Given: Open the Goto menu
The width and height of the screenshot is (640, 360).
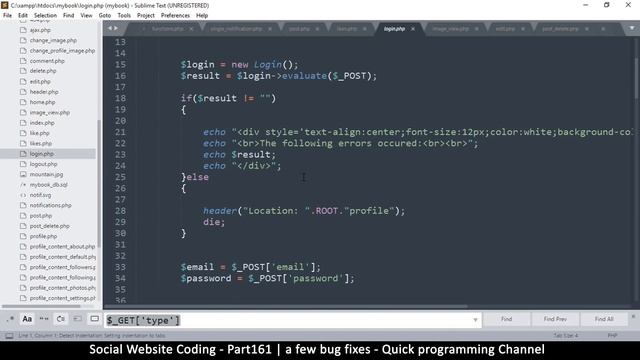Looking at the screenshot, I should click(104, 16).
